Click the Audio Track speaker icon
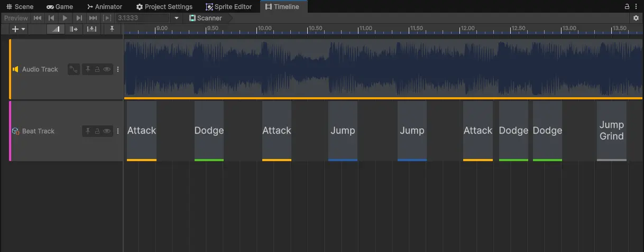Image resolution: width=644 pixels, height=252 pixels. [15, 69]
